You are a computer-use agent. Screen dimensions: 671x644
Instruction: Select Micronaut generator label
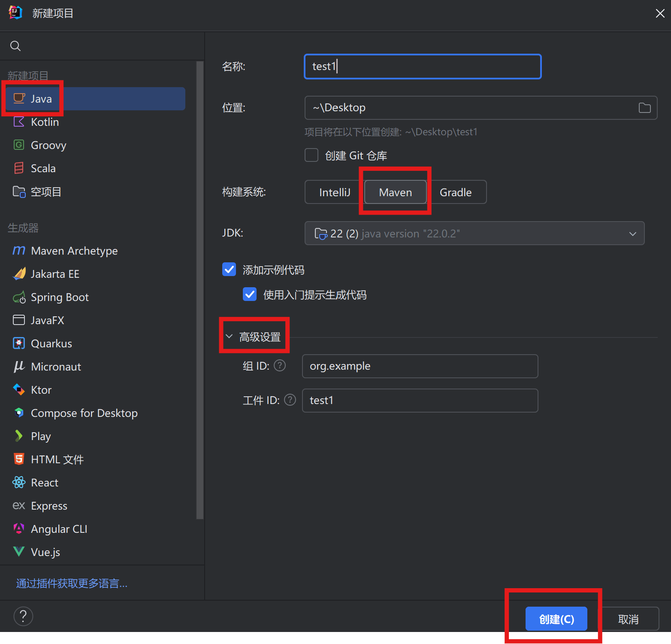pyautogui.click(x=56, y=367)
